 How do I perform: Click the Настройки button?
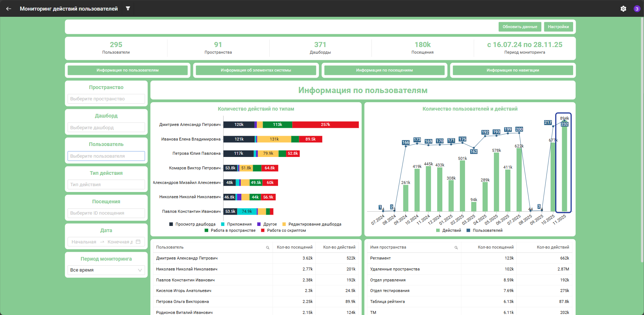click(x=559, y=27)
